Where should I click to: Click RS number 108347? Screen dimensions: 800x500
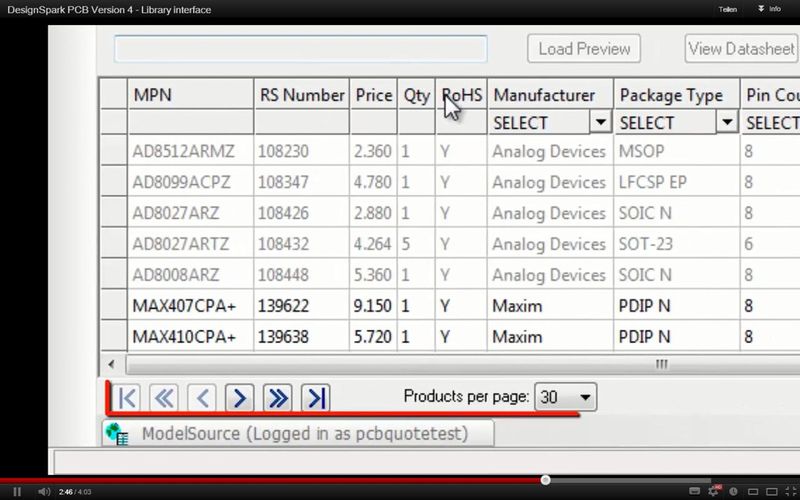pos(302,182)
